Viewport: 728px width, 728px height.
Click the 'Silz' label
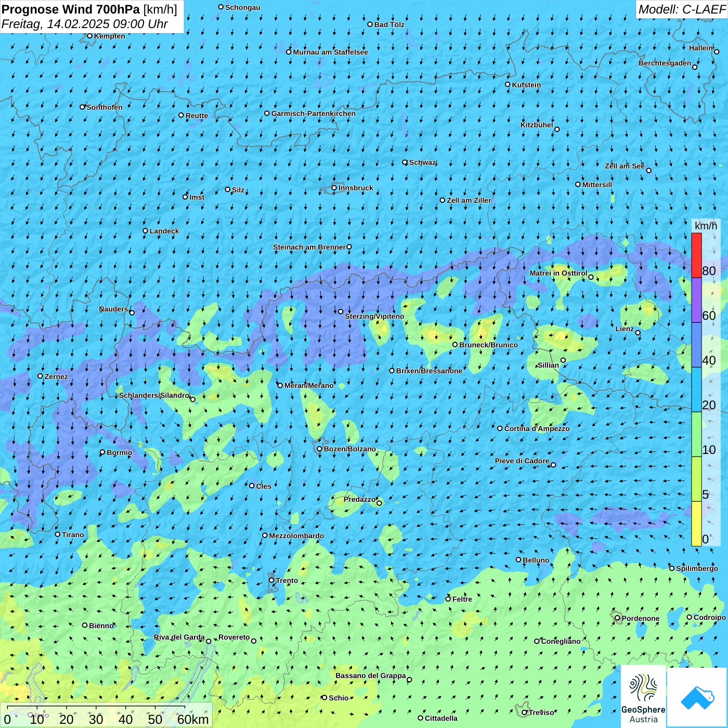(238, 190)
